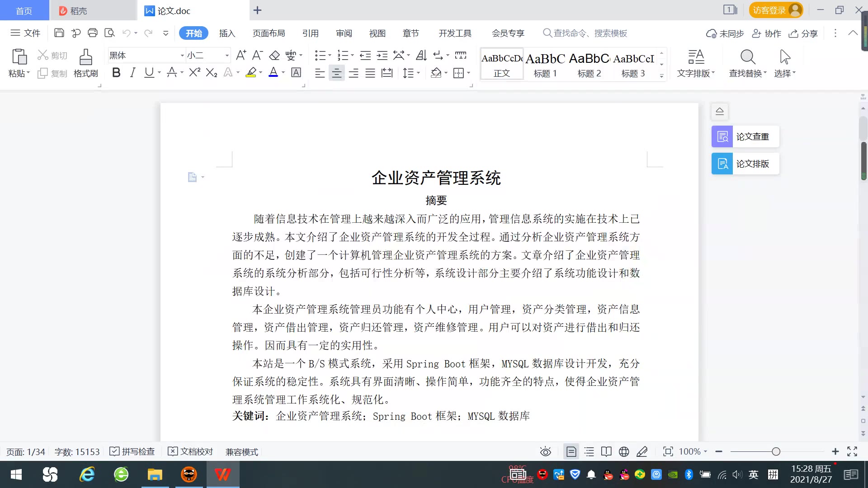Toggle bold formatting

click(x=116, y=73)
